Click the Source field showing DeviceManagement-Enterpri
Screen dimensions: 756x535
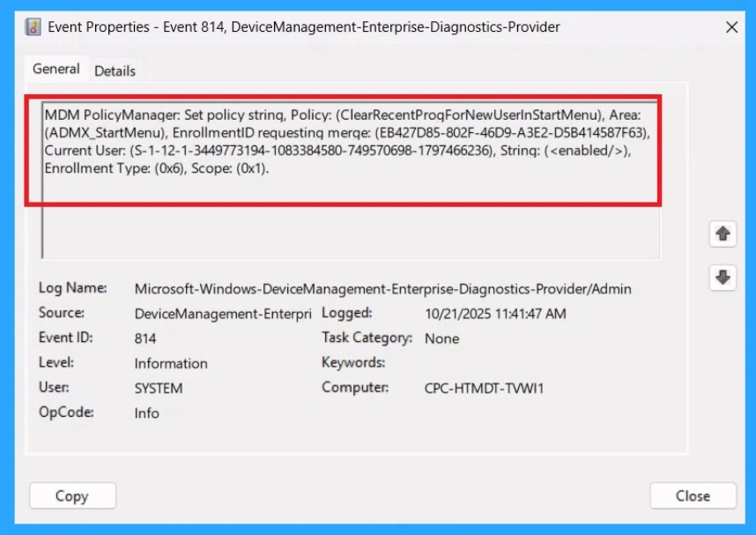[x=221, y=314]
